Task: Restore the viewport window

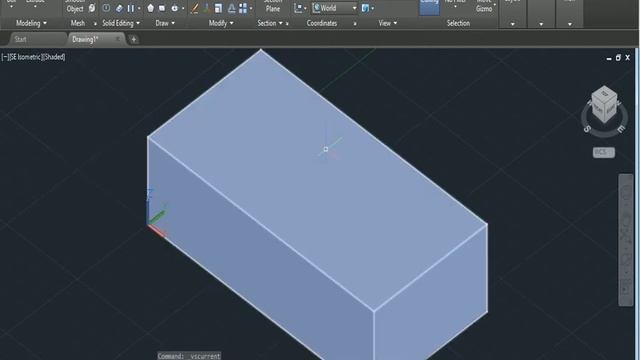Action: tap(618, 58)
